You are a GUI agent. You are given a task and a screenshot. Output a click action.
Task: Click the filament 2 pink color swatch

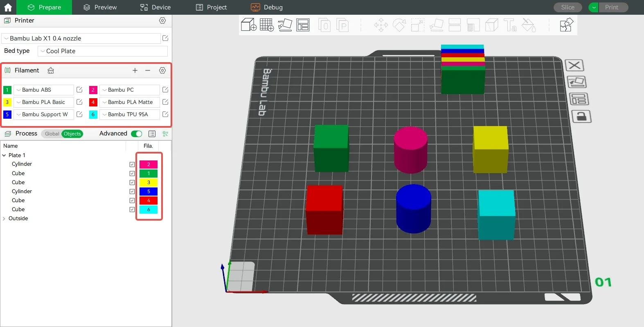point(93,90)
